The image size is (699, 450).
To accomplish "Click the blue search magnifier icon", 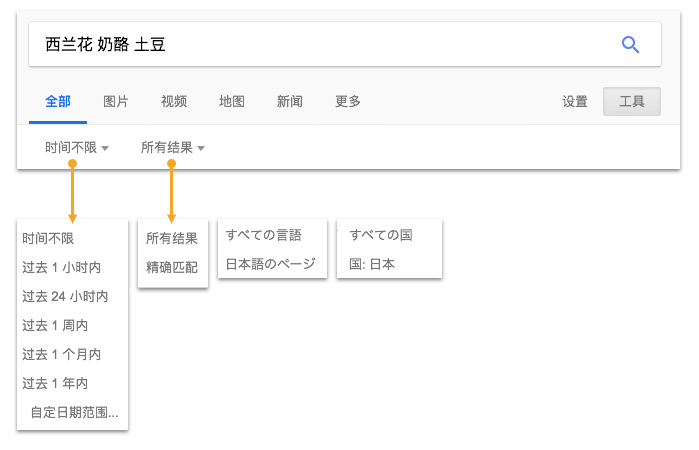I will 630,44.
